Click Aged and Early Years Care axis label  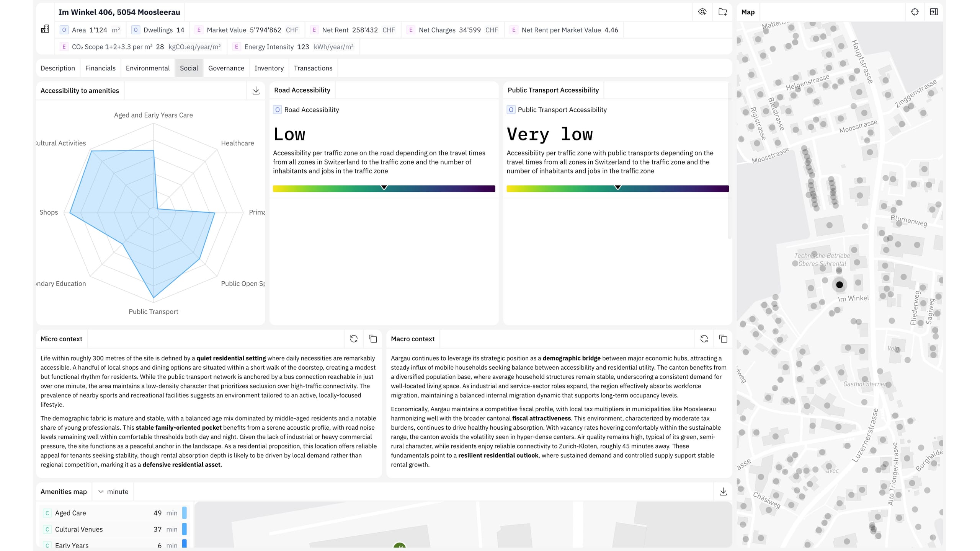pos(153,115)
